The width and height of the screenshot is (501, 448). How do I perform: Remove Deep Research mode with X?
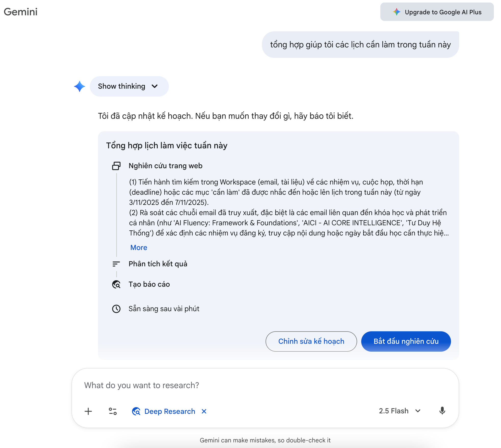pos(204,411)
